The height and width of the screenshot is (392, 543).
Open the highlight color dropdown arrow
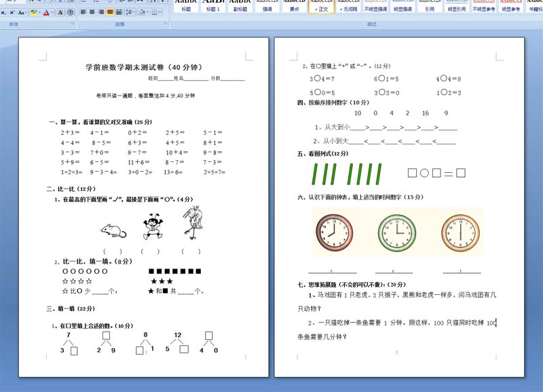tap(39, 12)
